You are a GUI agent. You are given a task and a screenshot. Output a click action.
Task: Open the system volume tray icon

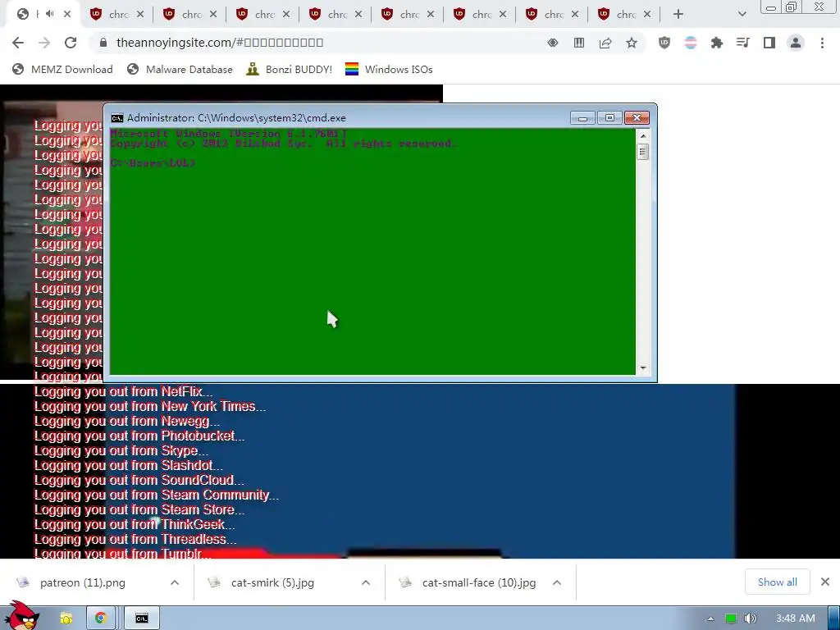[750, 619]
